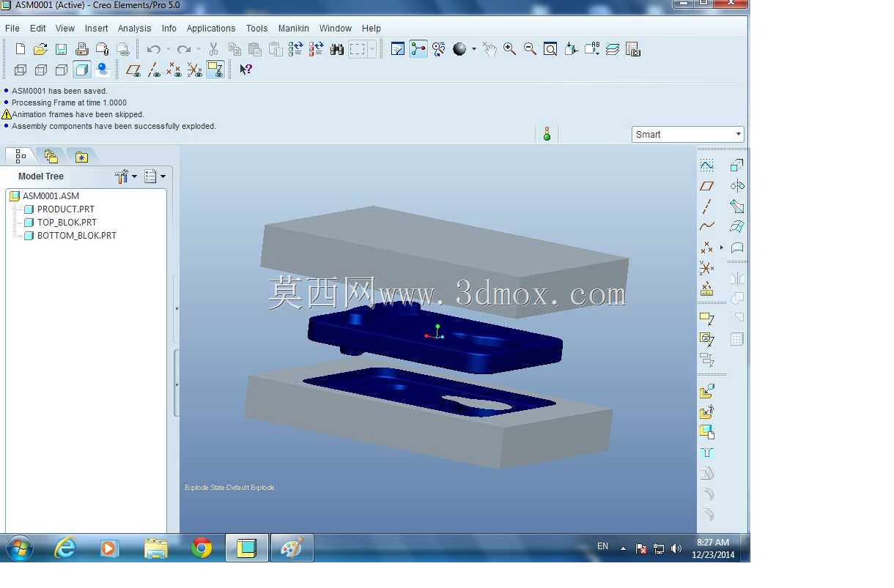The width and height of the screenshot is (894, 588).
Task: Save the active assembly
Action: coord(62,49)
